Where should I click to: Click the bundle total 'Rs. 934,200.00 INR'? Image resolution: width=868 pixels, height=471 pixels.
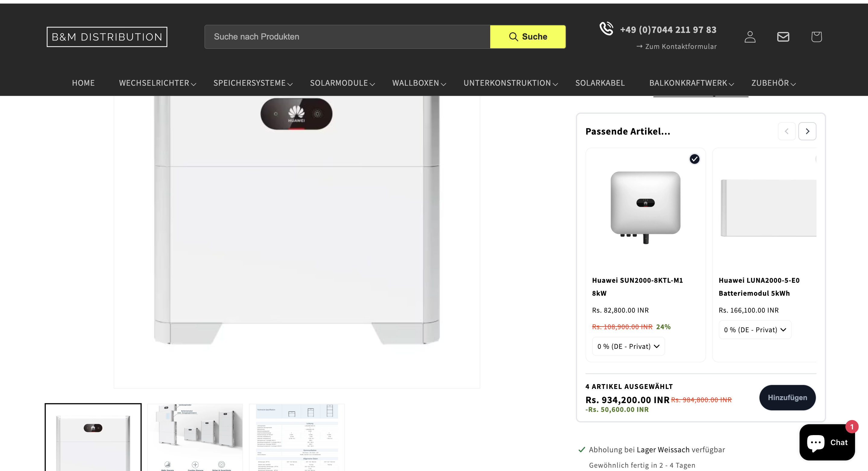(x=627, y=400)
